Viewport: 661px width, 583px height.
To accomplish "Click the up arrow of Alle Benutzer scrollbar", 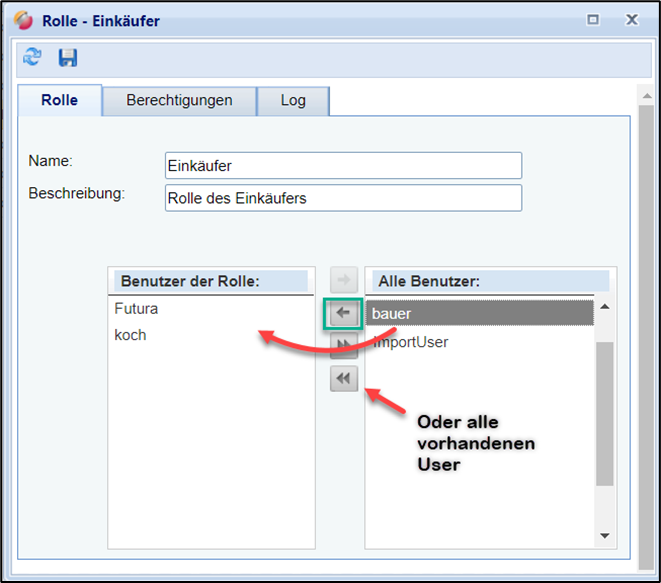I will click(604, 308).
